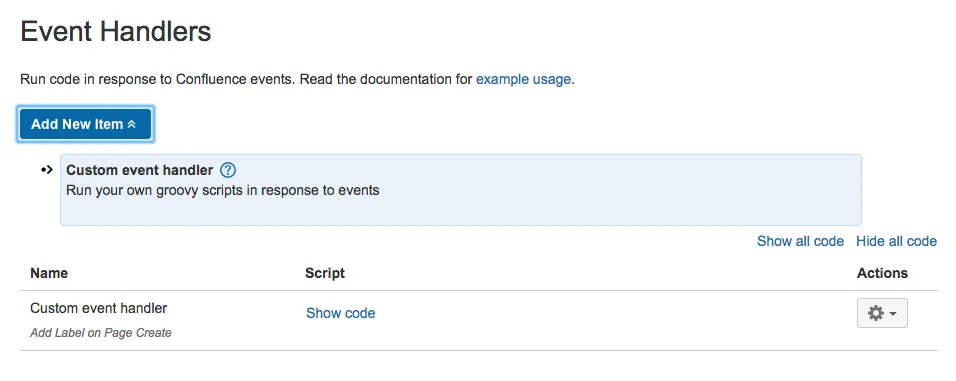Open the gear actions menu
This screenshot has width=956, height=381.
pyautogui.click(x=882, y=313)
